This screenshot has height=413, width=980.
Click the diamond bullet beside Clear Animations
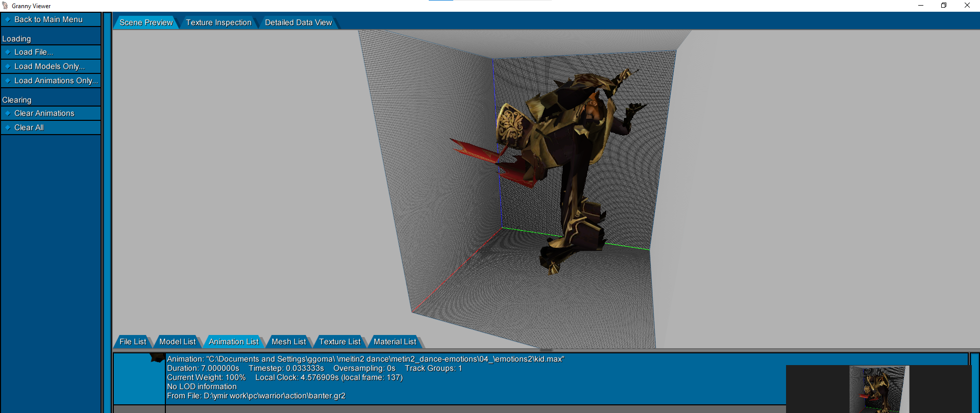[8, 113]
